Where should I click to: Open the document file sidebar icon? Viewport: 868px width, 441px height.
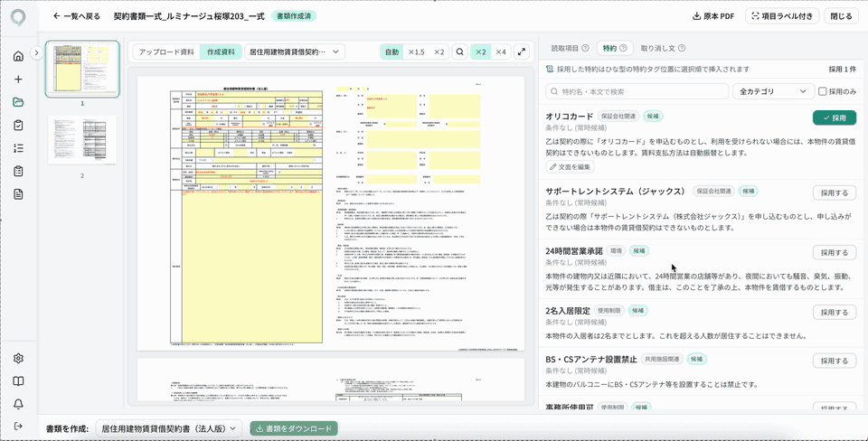pyautogui.click(x=18, y=194)
